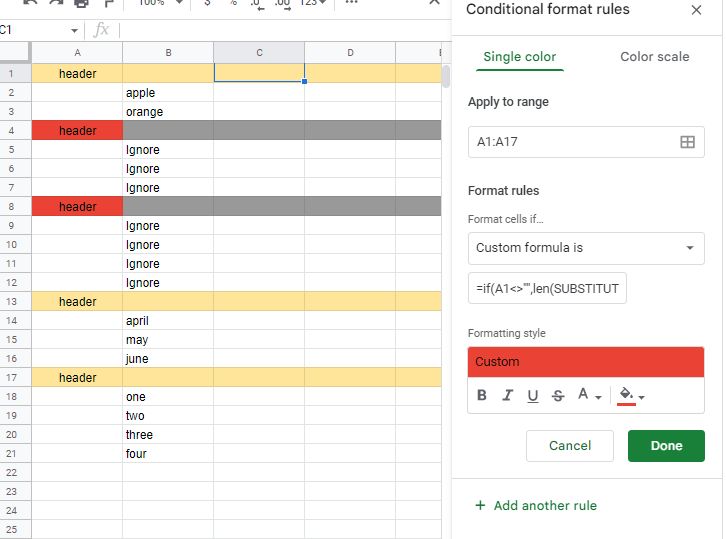Select column D header
726x539 pixels.
click(350, 52)
